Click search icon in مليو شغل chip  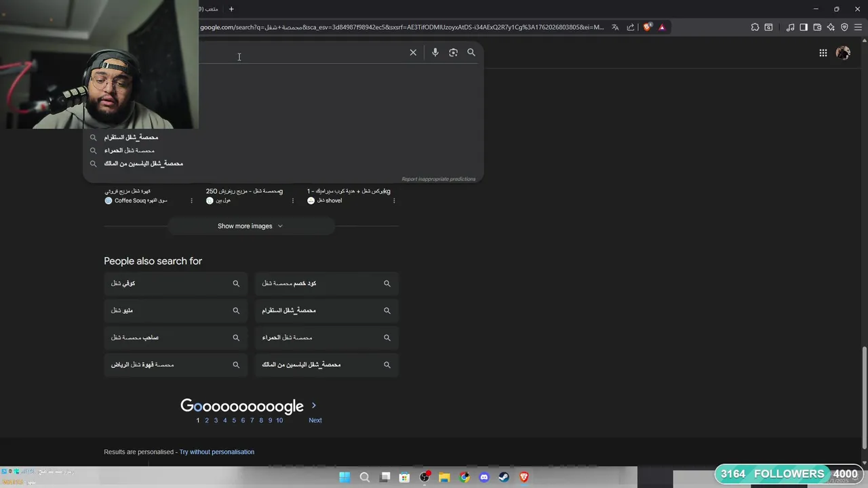coord(236,310)
